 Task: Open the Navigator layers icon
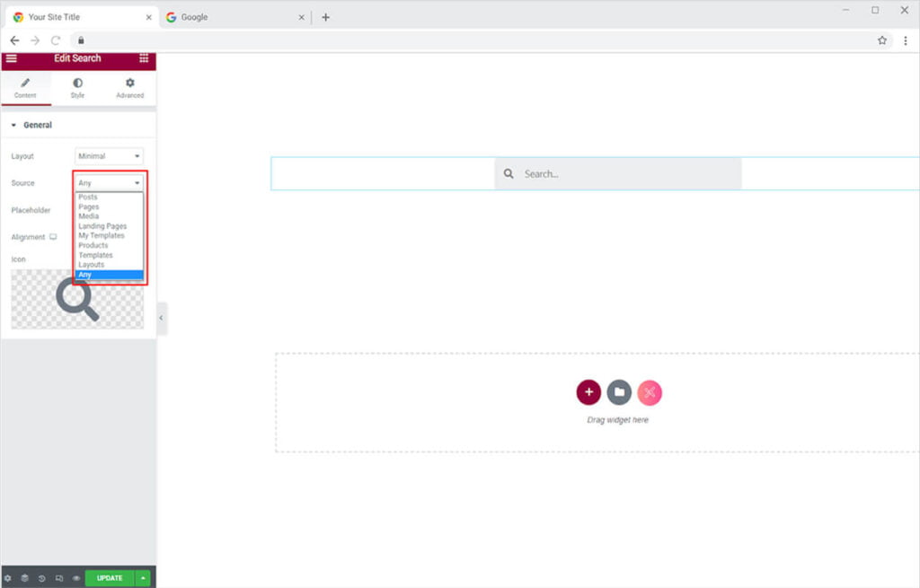tap(25, 578)
